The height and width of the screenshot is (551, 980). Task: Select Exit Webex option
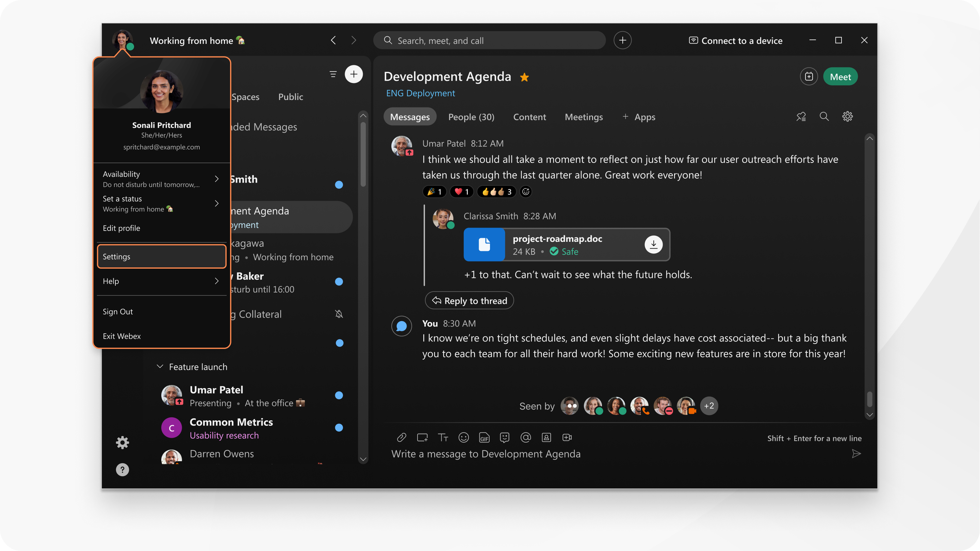pyautogui.click(x=121, y=335)
